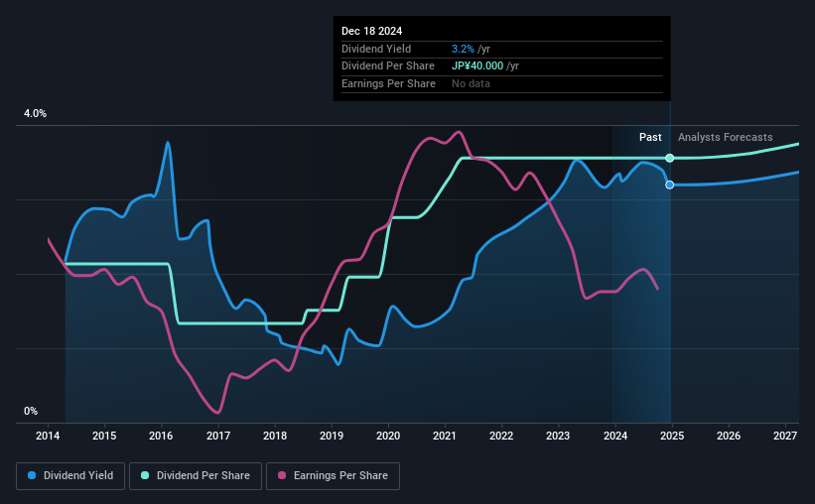Click the tooltip Dividend Yield row label
The image size is (815, 504).
pos(376,49)
